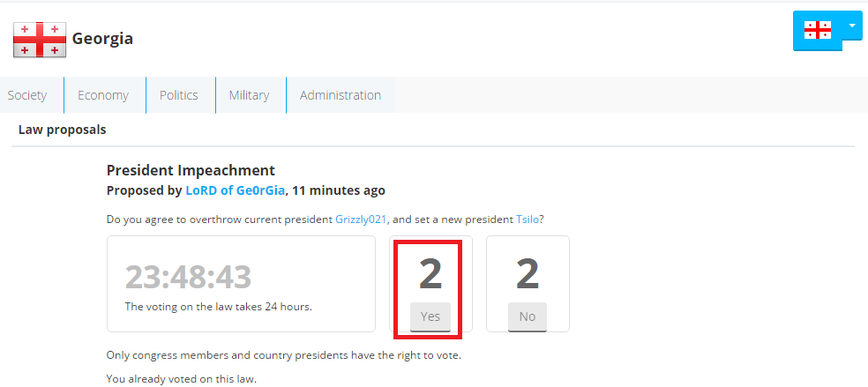
Task: Vote Yes on the impeachment
Action: click(430, 316)
